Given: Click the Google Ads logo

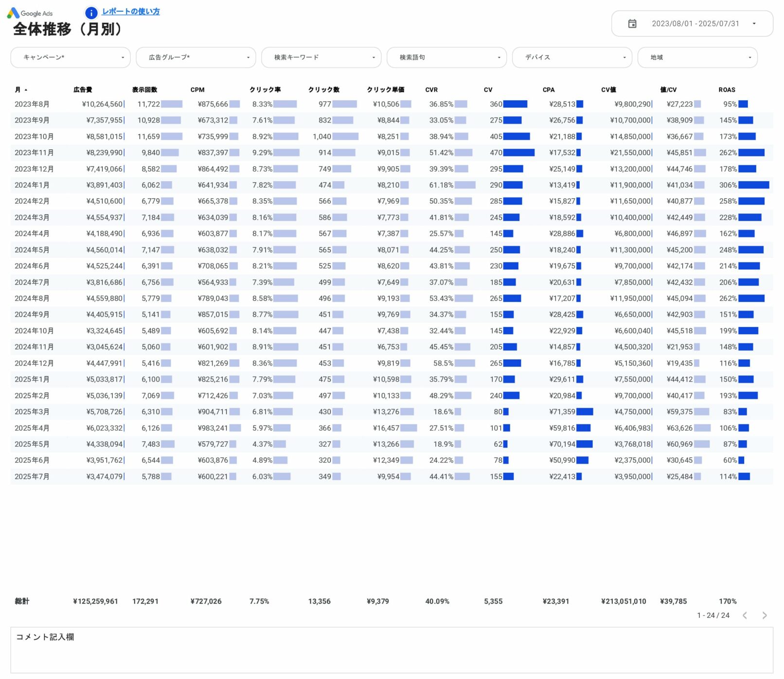Looking at the screenshot, I should 30,13.
